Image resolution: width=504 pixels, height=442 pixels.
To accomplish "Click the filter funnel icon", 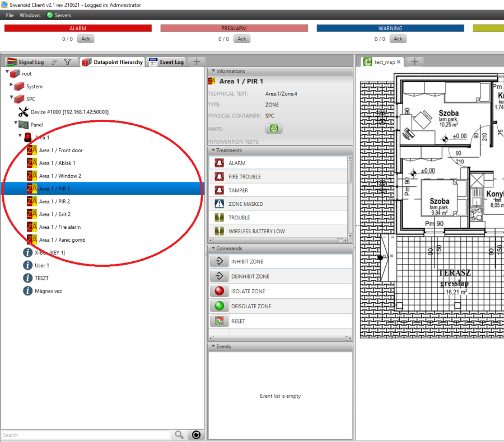I will click(x=67, y=62).
